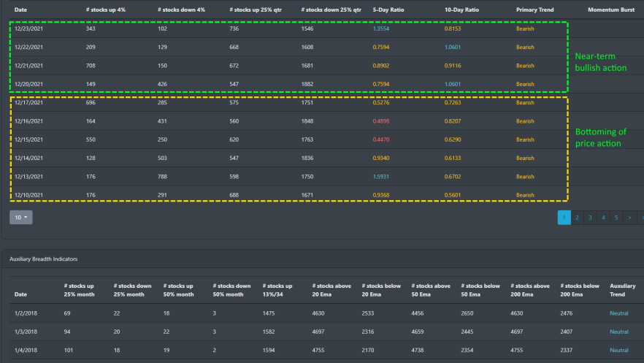Select the 1/2/2018 date cell

point(26,313)
